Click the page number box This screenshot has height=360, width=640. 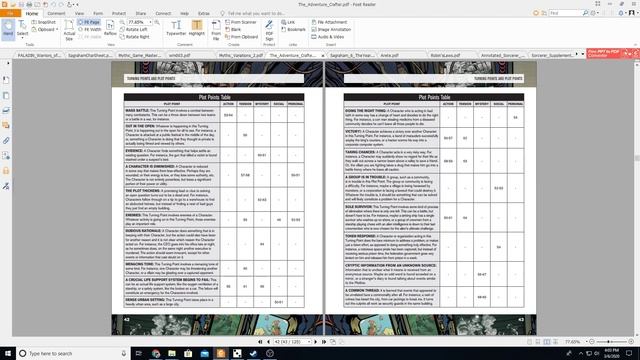point(292,342)
